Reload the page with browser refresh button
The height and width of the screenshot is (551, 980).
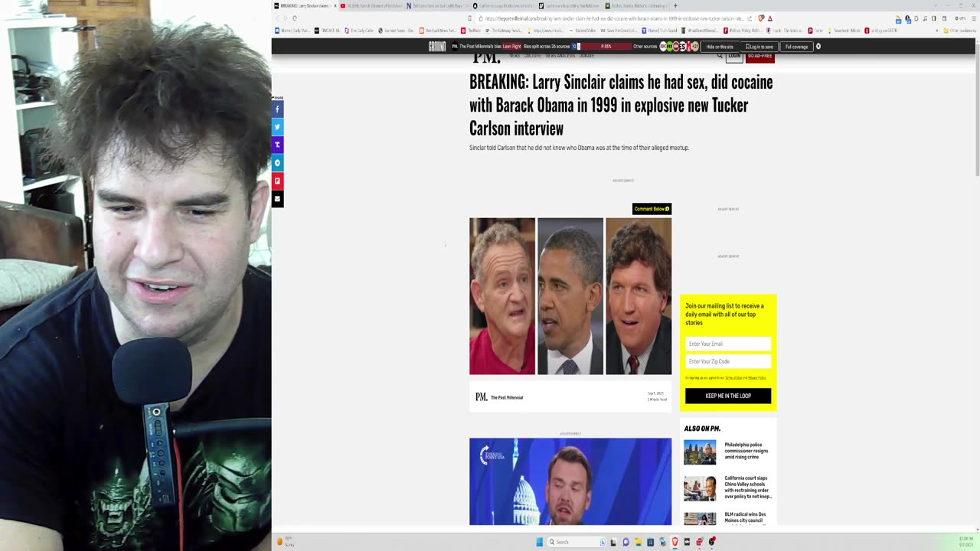coord(294,18)
